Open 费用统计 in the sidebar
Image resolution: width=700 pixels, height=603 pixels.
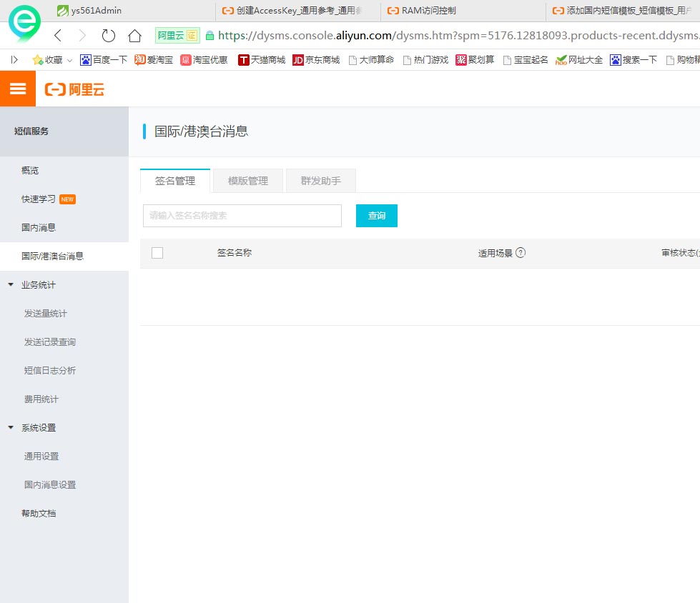[x=64, y=399]
